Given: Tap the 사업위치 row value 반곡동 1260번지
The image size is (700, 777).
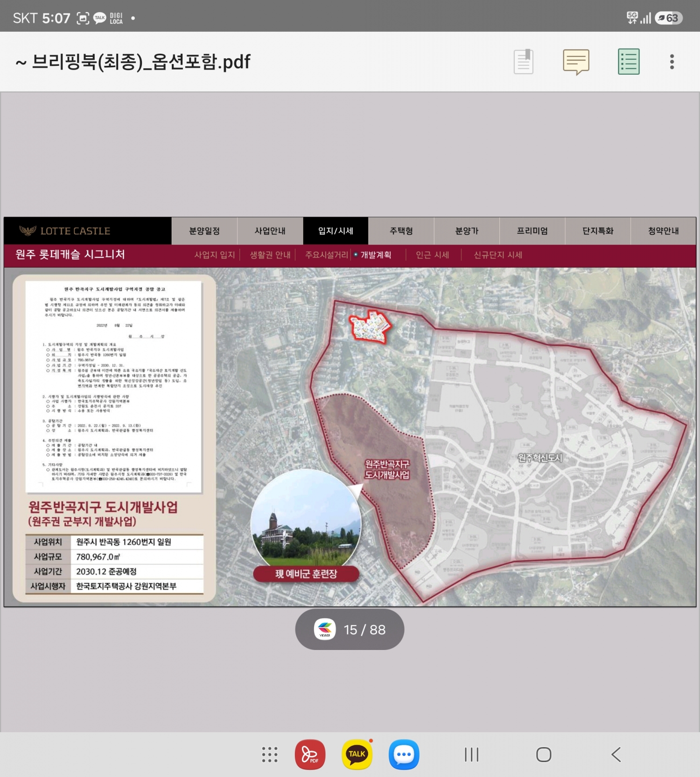Looking at the screenshot, I should (x=124, y=542).
